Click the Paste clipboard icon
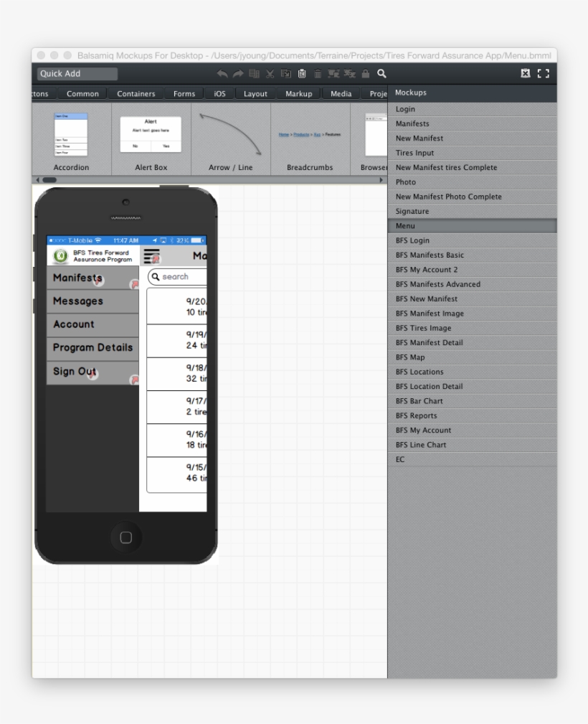 pyautogui.click(x=301, y=73)
